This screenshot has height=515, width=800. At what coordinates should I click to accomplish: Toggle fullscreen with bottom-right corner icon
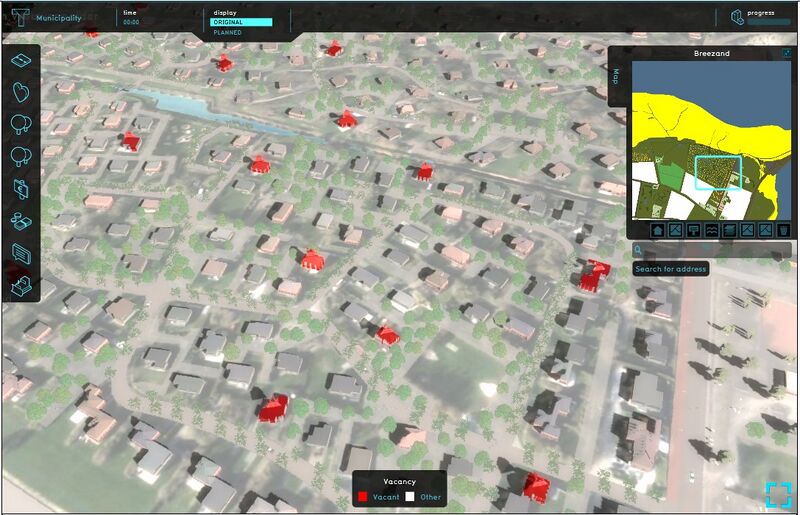[x=779, y=494]
